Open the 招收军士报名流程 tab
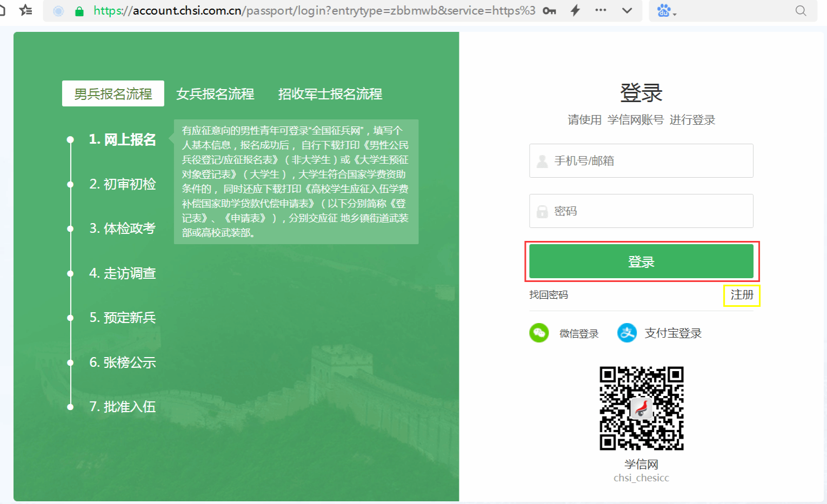 pyautogui.click(x=330, y=94)
